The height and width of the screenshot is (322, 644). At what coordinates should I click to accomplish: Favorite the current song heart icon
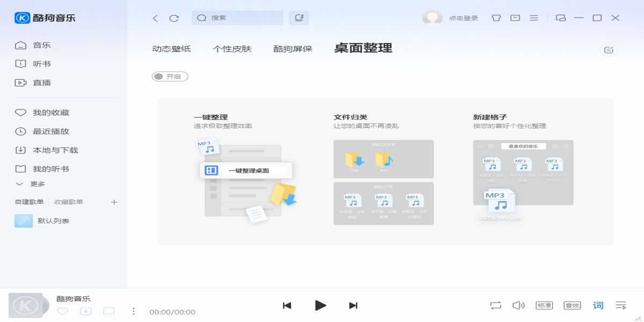[x=63, y=310]
